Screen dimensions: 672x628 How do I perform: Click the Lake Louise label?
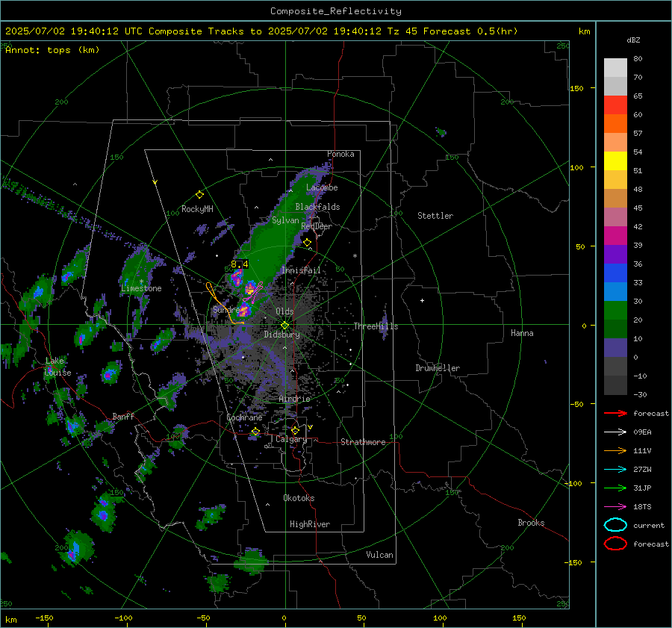[57, 367]
